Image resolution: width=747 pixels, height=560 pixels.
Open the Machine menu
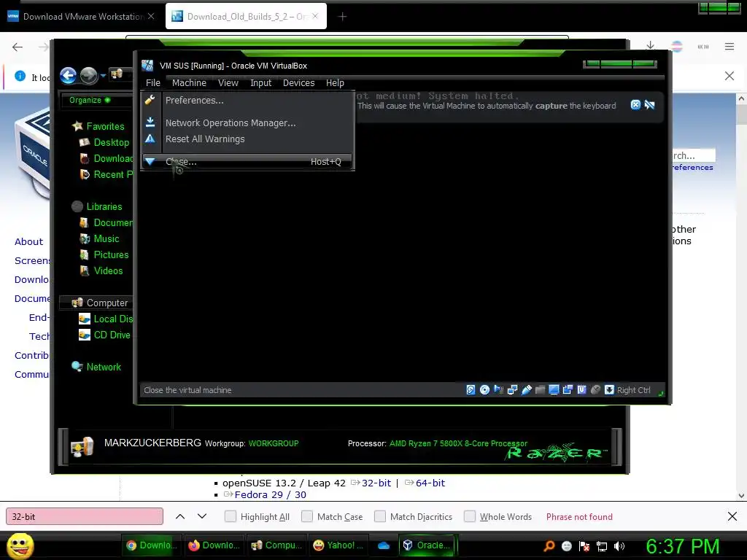(x=189, y=83)
